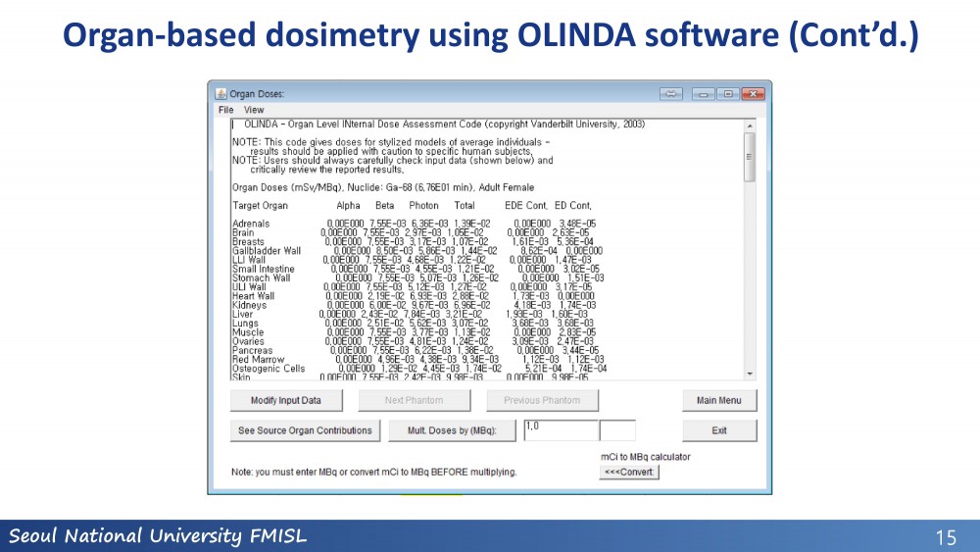Click the Gallbladder Wall row label
This screenshot has width=980, height=552.
click(267, 251)
